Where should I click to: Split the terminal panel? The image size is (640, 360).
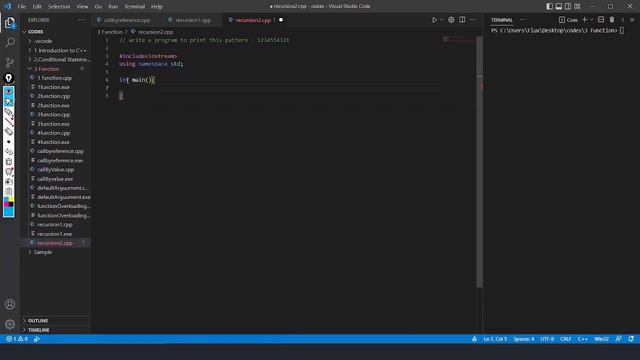tap(601, 20)
